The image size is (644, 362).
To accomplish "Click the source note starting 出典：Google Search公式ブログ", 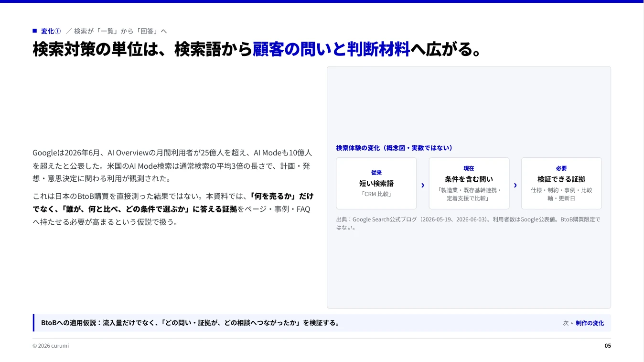I will [x=468, y=223].
